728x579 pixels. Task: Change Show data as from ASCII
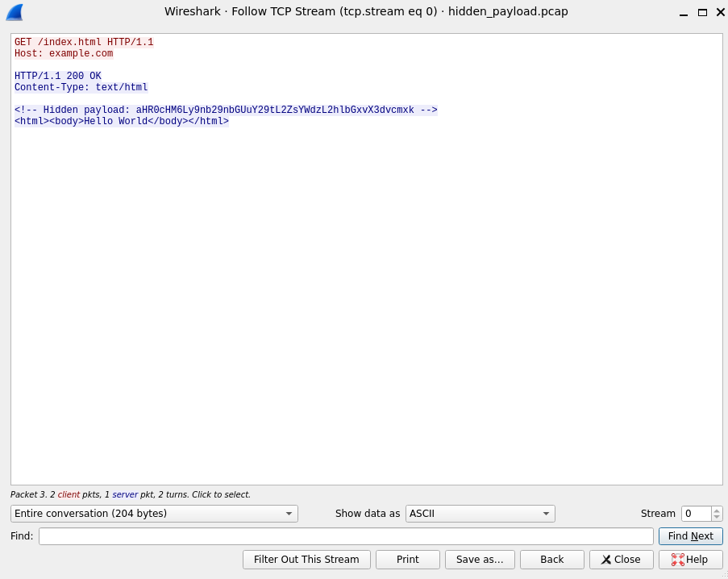pos(480,514)
